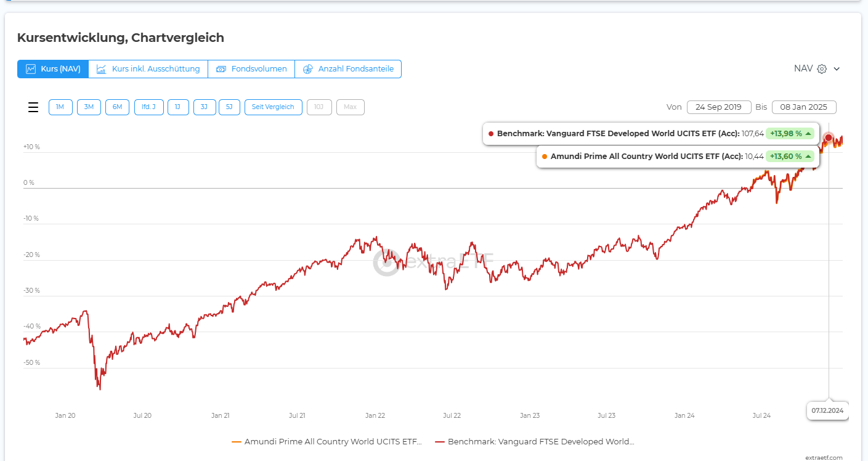
Task: Click the NAV settings gear icon
Action: click(x=822, y=69)
